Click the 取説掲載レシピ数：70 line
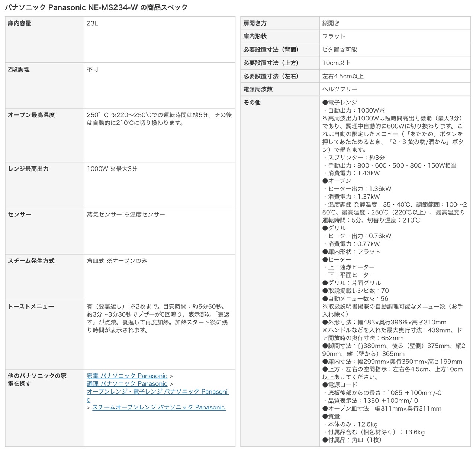The image size is (476, 450). pyautogui.click(x=356, y=291)
